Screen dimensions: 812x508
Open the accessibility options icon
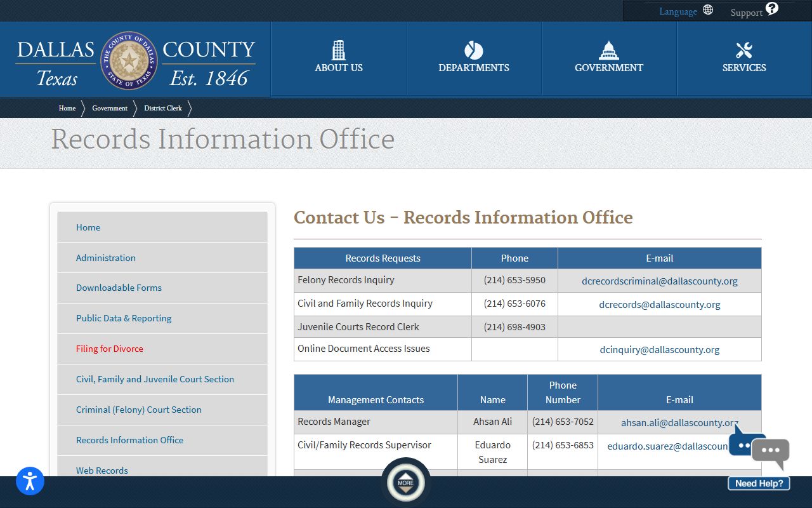pyautogui.click(x=30, y=481)
